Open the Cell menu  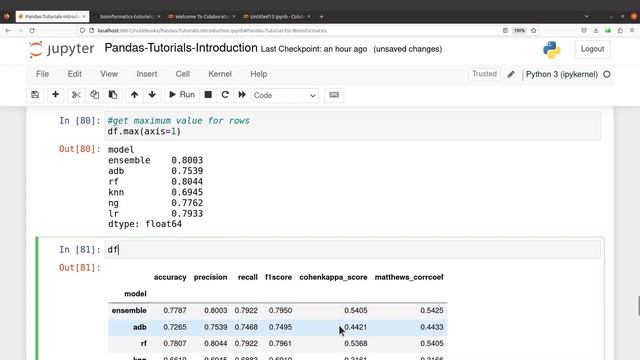(x=182, y=74)
